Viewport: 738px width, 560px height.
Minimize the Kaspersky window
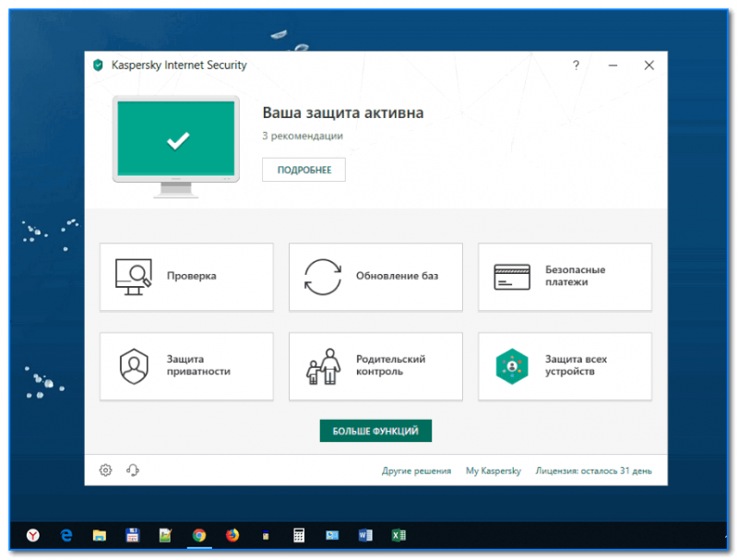point(613,65)
